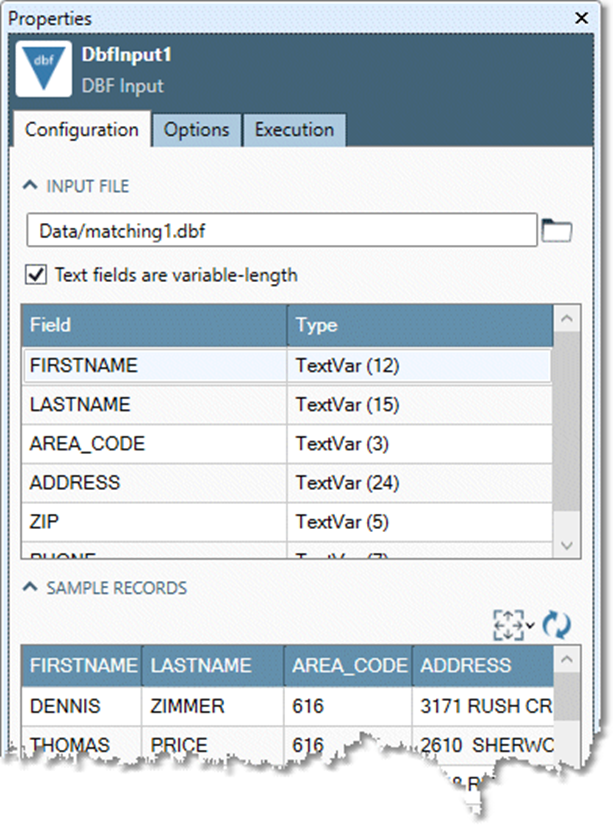Switch to the Execution tab
This screenshot has height=827, width=613.
point(294,130)
